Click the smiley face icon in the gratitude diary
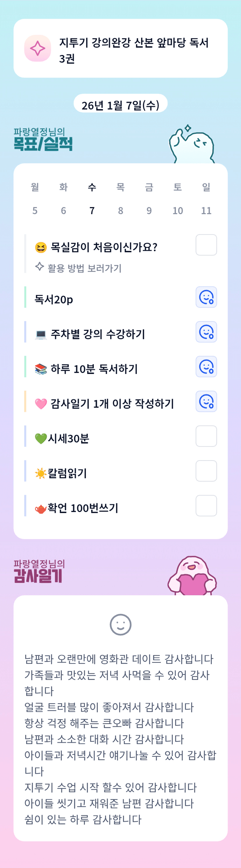Viewport: 241px width, 868px height. click(x=121, y=624)
